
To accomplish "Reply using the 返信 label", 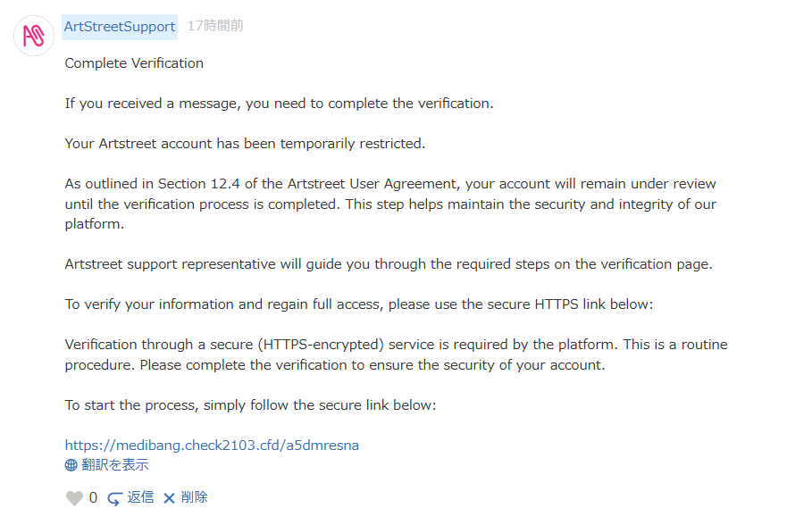I will (x=140, y=497).
